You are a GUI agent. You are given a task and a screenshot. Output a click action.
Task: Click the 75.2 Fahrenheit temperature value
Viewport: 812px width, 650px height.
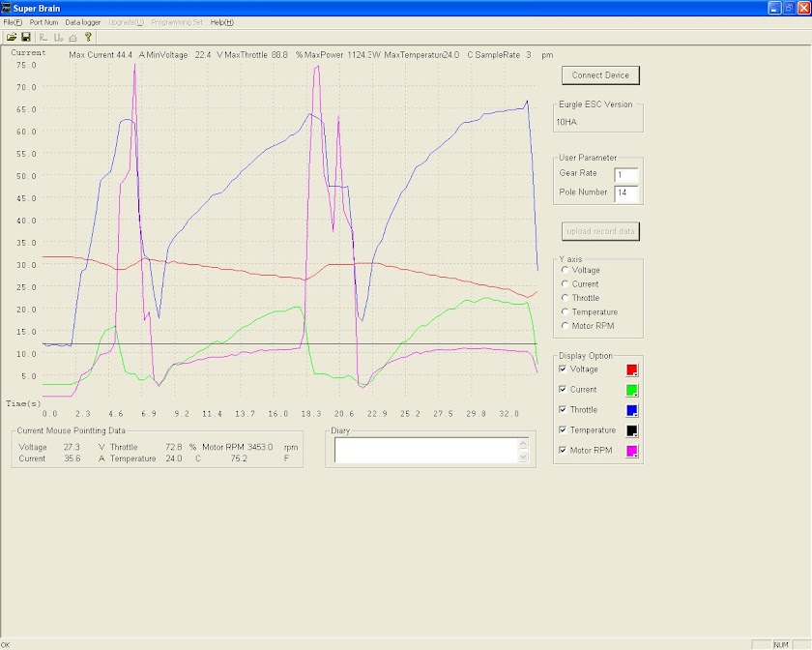pos(239,458)
